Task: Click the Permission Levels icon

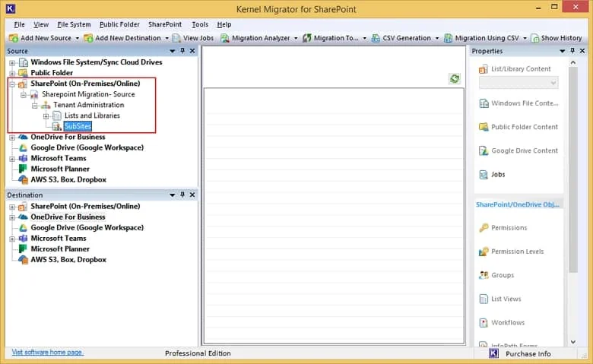Action: click(484, 252)
